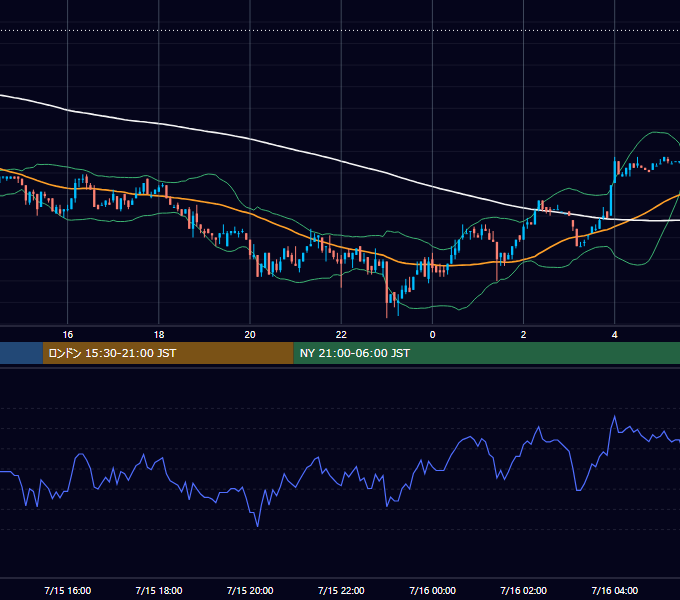Click the 0 hour label on price chart axis

pyautogui.click(x=432, y=335)
